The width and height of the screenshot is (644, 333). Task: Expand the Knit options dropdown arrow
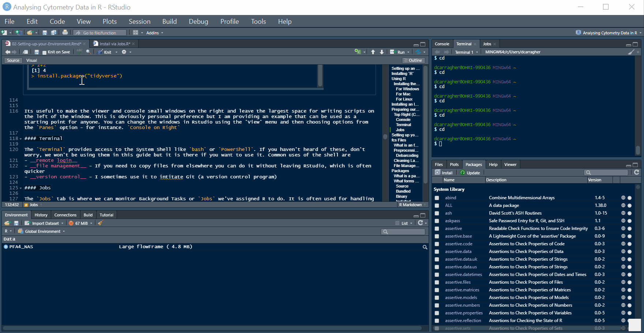point(117,52)
